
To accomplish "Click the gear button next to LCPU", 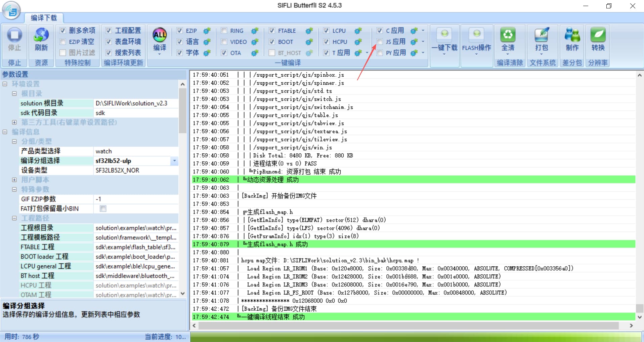I will point(358,31).
